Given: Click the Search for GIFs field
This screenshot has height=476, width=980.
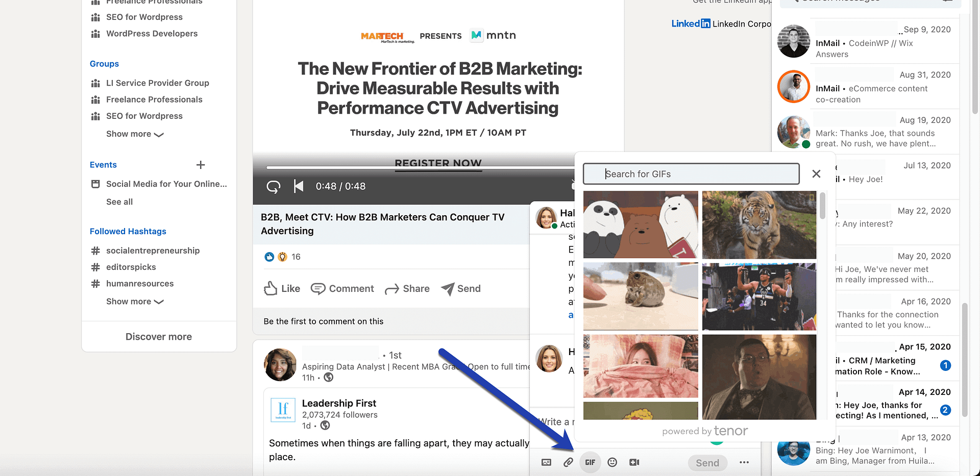Looking at the screenshot, I should click(x=691, y=173).
